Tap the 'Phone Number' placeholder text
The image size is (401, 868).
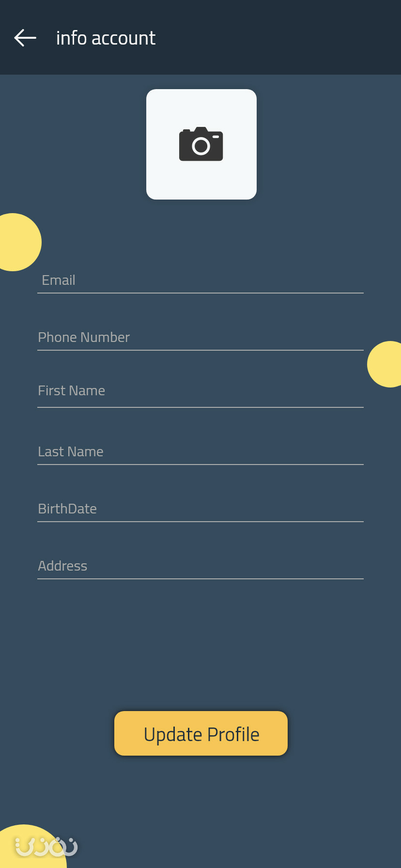(x=84, y=337)
